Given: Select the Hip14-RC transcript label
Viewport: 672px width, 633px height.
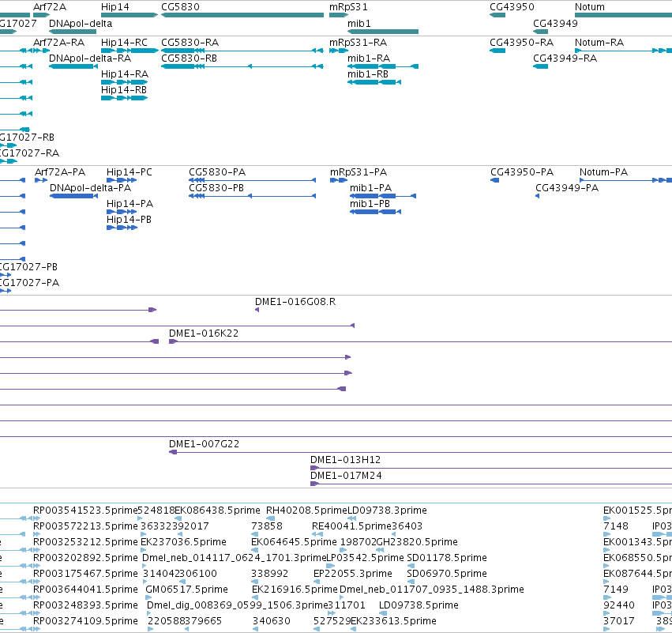Looking at the screenshot, I should click(x=124, y=43).
